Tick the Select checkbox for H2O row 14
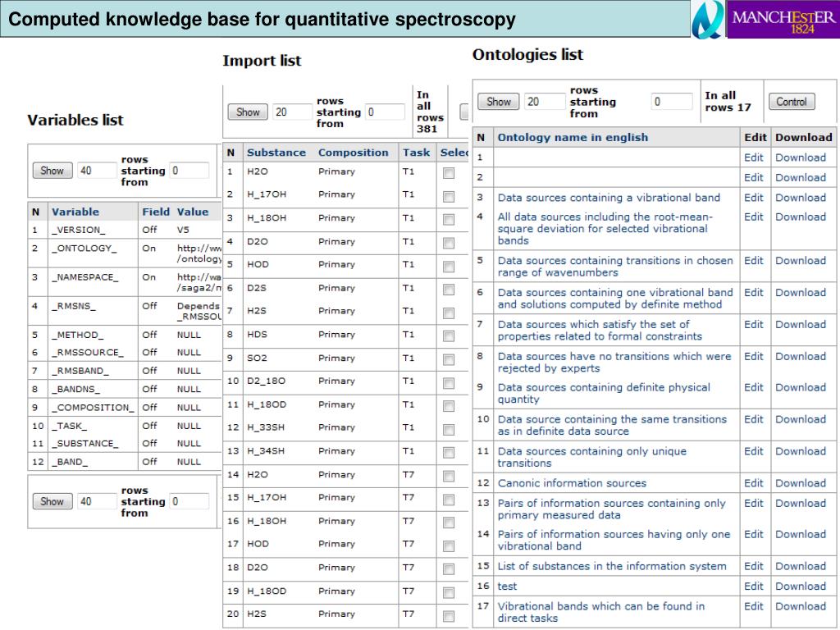The image size is (840, 630). click(449, 477)
